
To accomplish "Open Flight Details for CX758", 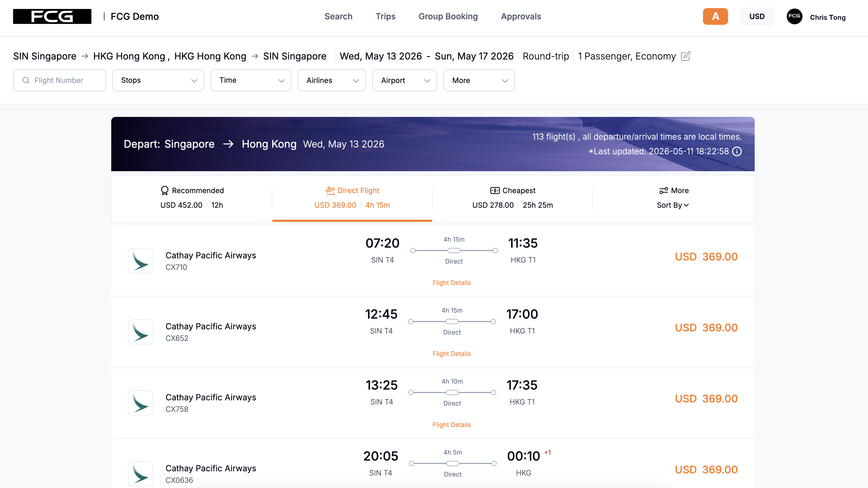I will (451, 425).
